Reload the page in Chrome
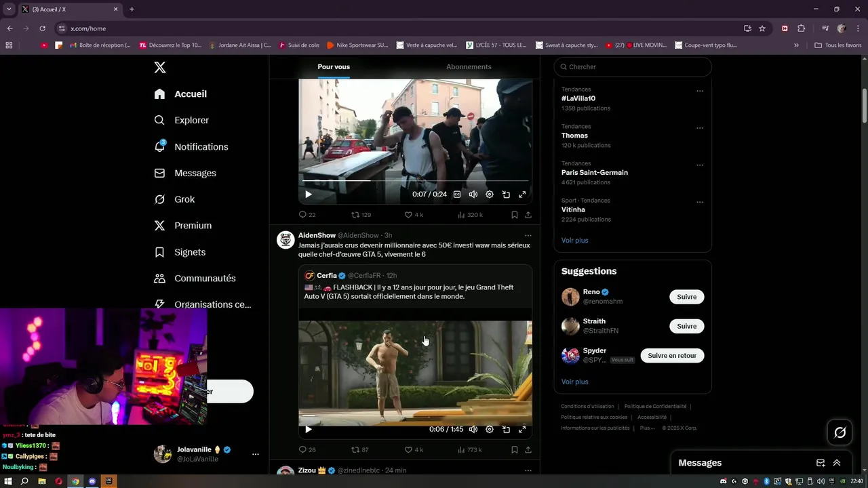Image resolution: width=868 pixels, height=488 pixels. coord(42,28)
